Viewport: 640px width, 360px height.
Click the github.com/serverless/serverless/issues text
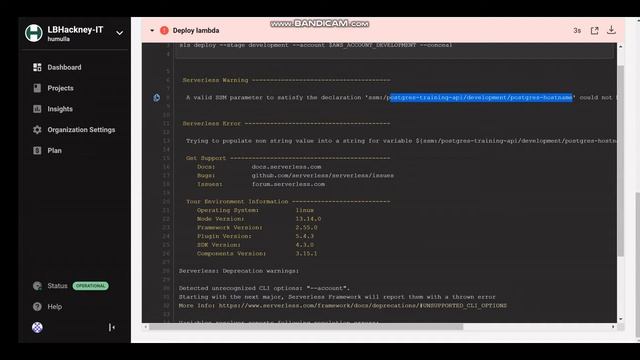pyautogui.click(x=323, y=176)
